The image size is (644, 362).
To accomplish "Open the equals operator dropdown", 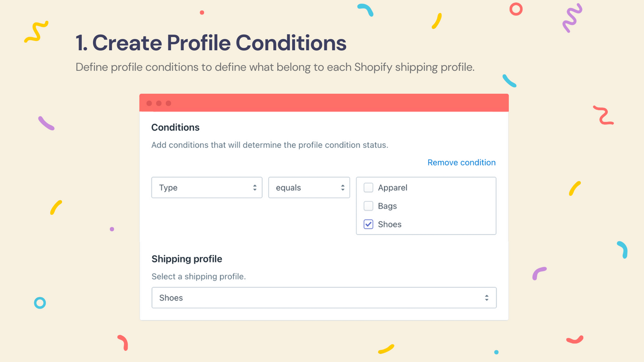I will 309,188.
